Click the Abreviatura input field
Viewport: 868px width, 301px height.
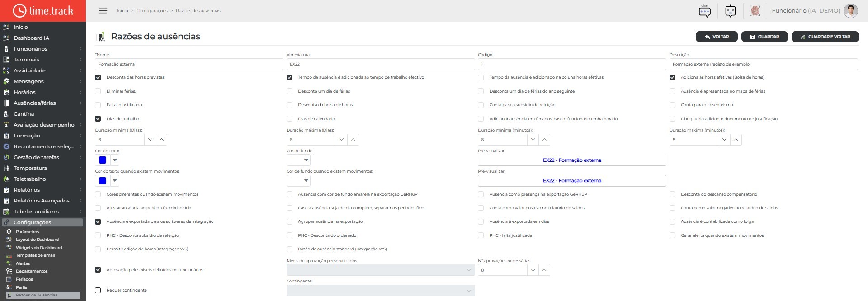coord(381,64)
